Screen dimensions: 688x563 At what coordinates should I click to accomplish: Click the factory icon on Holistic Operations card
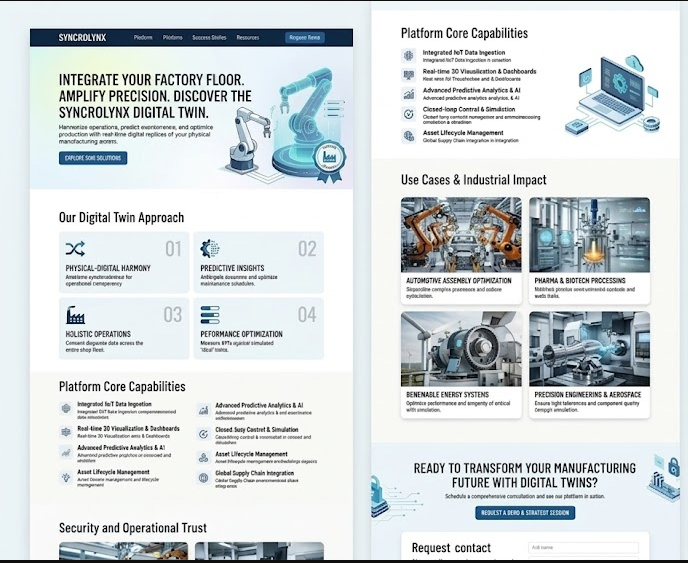[x=75, y=315]
